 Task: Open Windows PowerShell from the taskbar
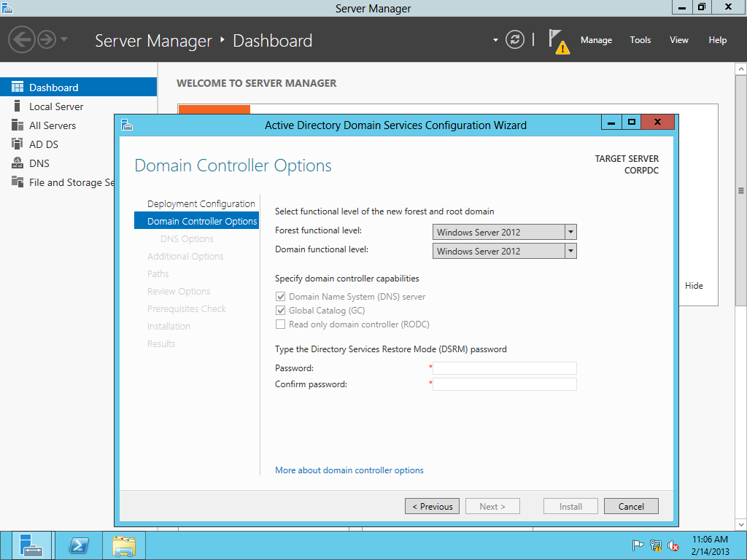(79, 545)
